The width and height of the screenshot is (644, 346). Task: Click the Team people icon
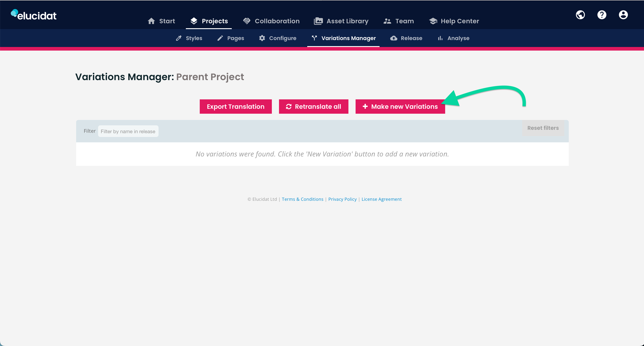click(x=388, y=21)
